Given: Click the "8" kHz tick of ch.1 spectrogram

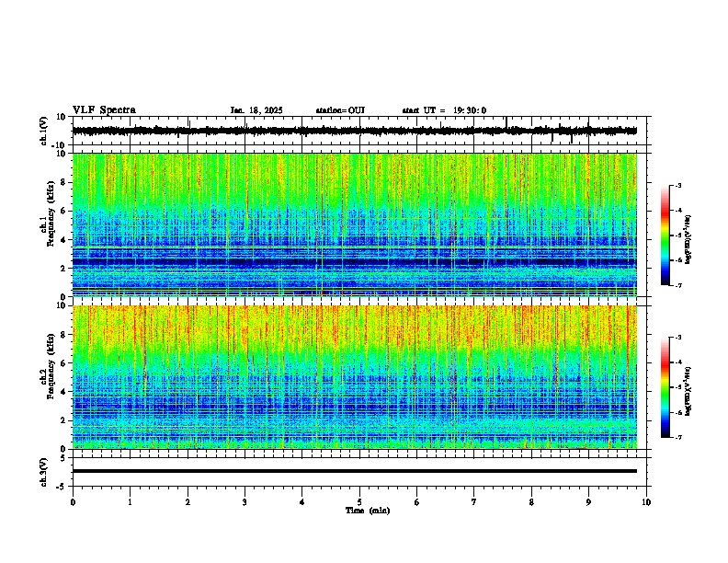Looking at the screenshot, I should click(64, 182).
